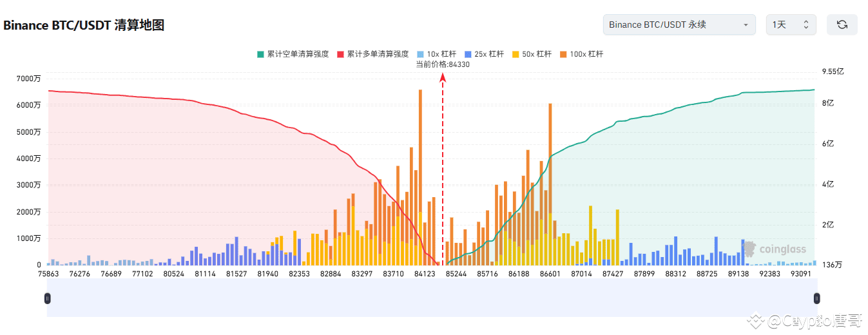868x335 pixels.
Task: Click the left axis label 7000万
Action: 28,79
